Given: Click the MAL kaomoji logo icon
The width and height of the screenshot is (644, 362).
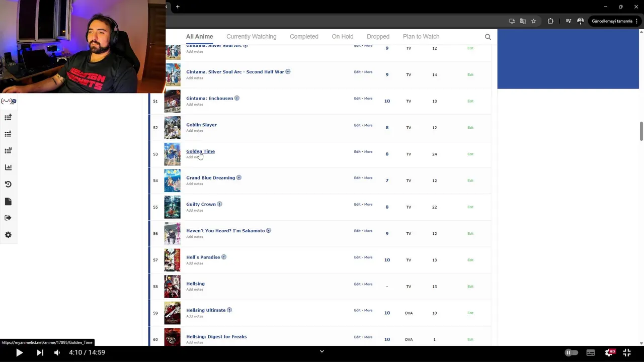Looking at the screenshot, I should click(8, 101).
